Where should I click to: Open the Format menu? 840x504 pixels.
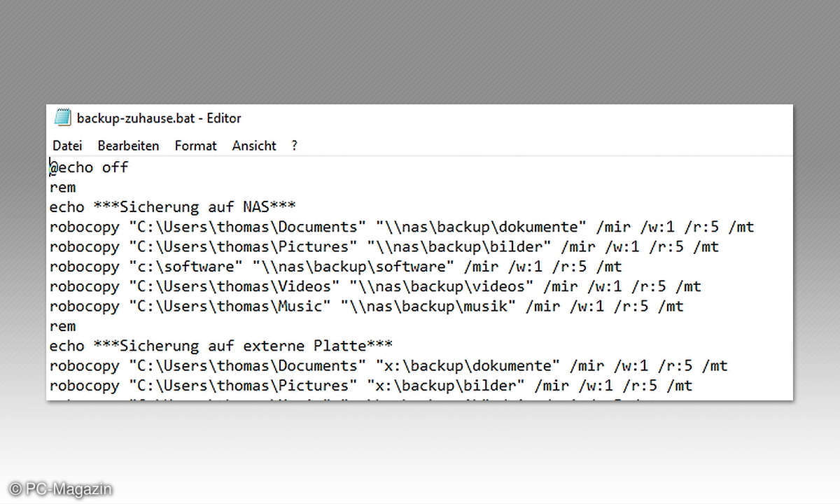pyautogui.click(x=195, y=146)
